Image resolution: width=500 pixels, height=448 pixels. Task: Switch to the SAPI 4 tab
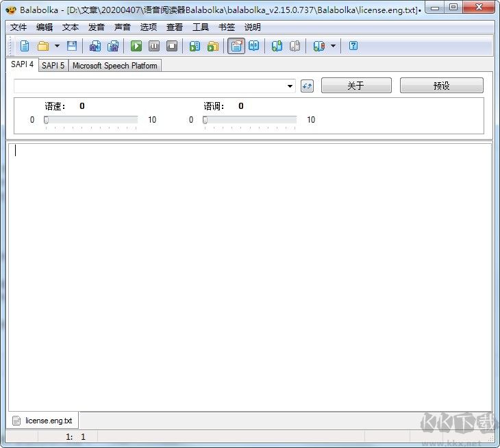pos(23,64)
